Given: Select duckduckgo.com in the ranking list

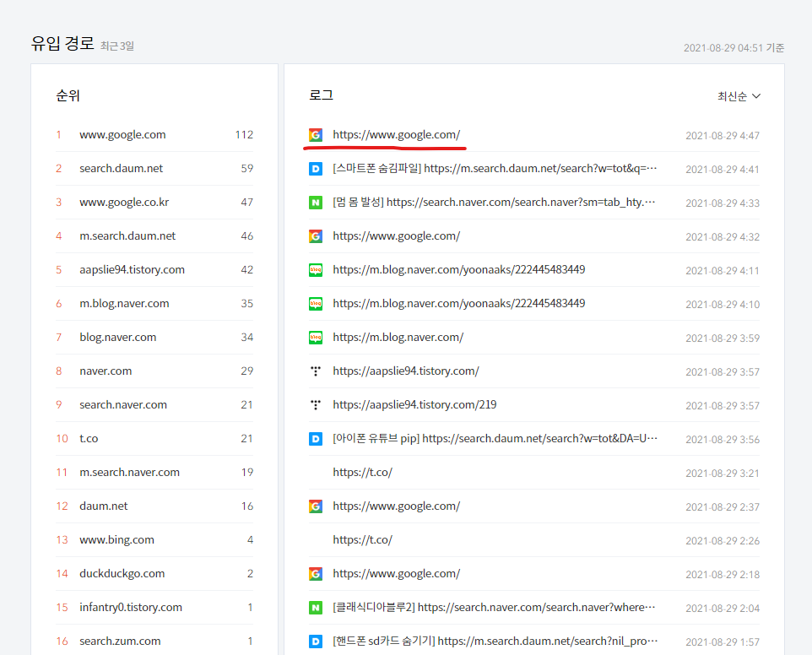Looking at the screenshot, I should [122, 573].
